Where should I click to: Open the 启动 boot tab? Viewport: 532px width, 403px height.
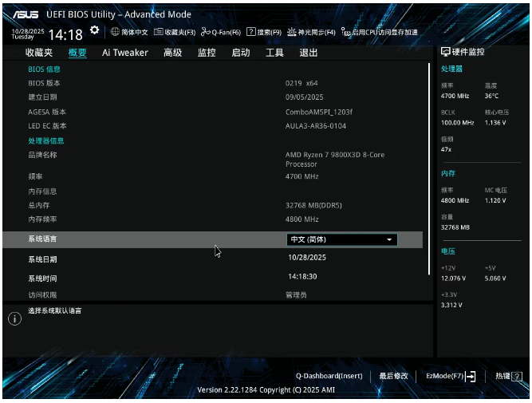click(x=240, y=53)
